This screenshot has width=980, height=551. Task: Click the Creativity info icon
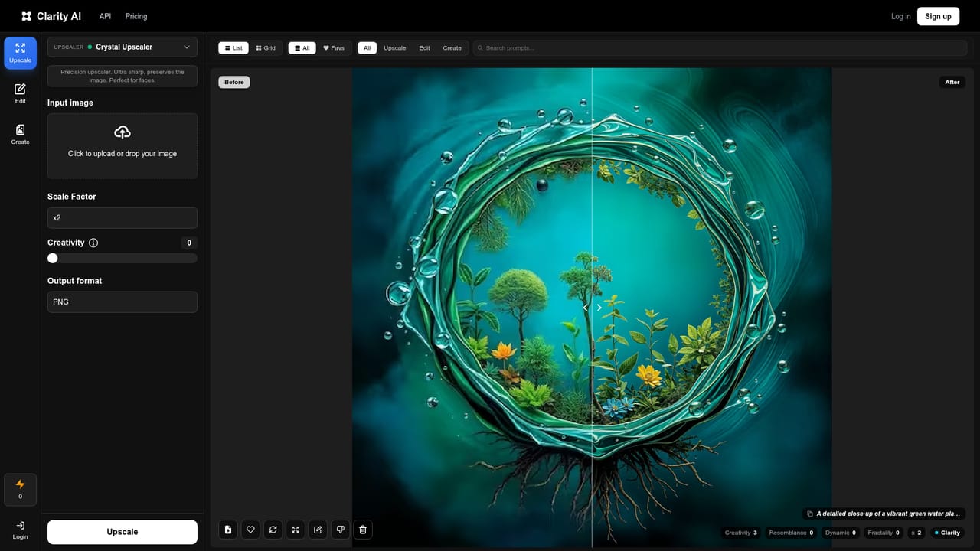click(93, 243)
